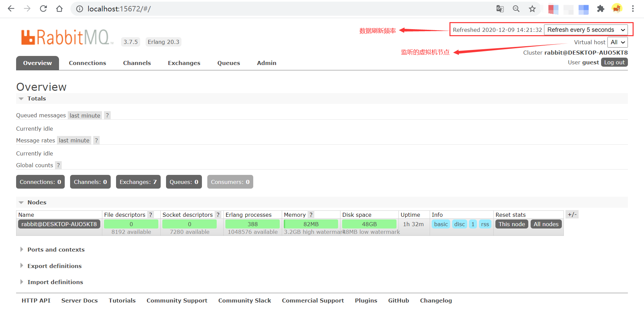Open the Connections: 0 count

tap(40, 182)
